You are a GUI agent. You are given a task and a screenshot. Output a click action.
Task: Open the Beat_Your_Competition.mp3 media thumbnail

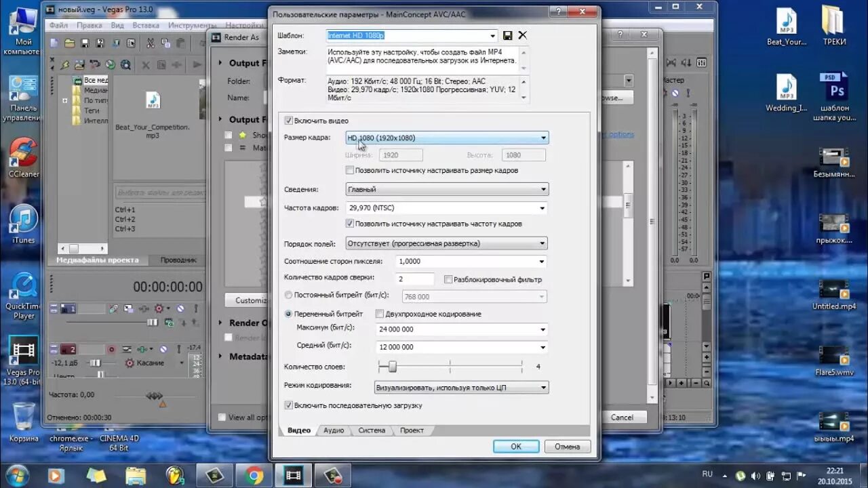coord(153,101)
